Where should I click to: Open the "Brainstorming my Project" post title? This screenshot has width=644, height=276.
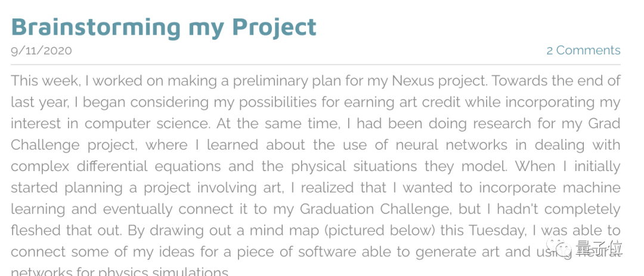pyautogui.click(x=163, y=27)
